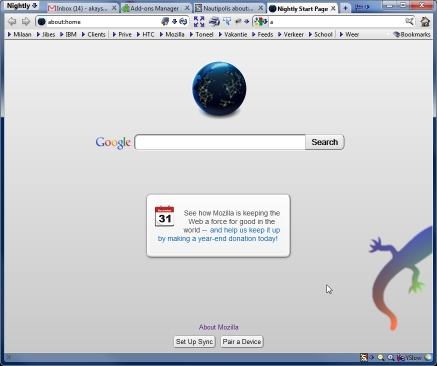Screen dimensions: 437x366
Task: Close the Nightly Start Page tab
Action: (x=333, y=8)
